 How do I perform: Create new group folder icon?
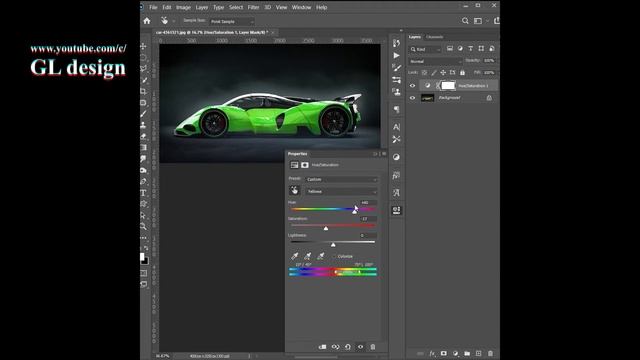(467, 353)
